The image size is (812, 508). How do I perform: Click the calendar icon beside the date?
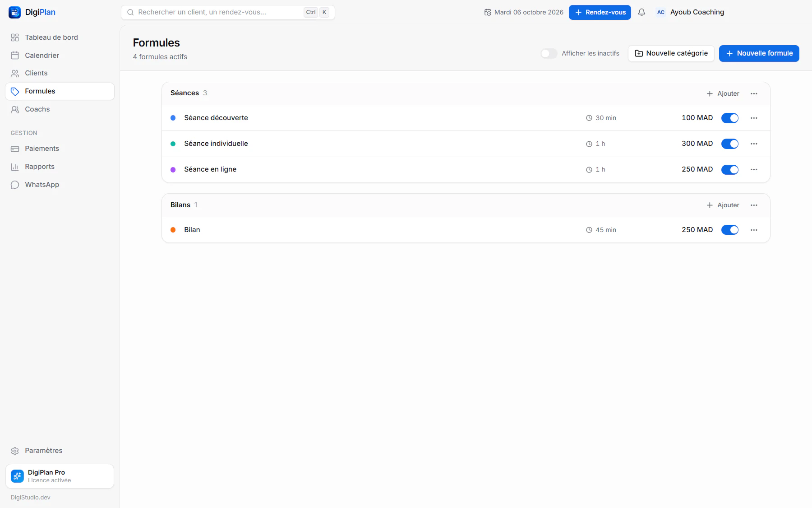(488, 12)
